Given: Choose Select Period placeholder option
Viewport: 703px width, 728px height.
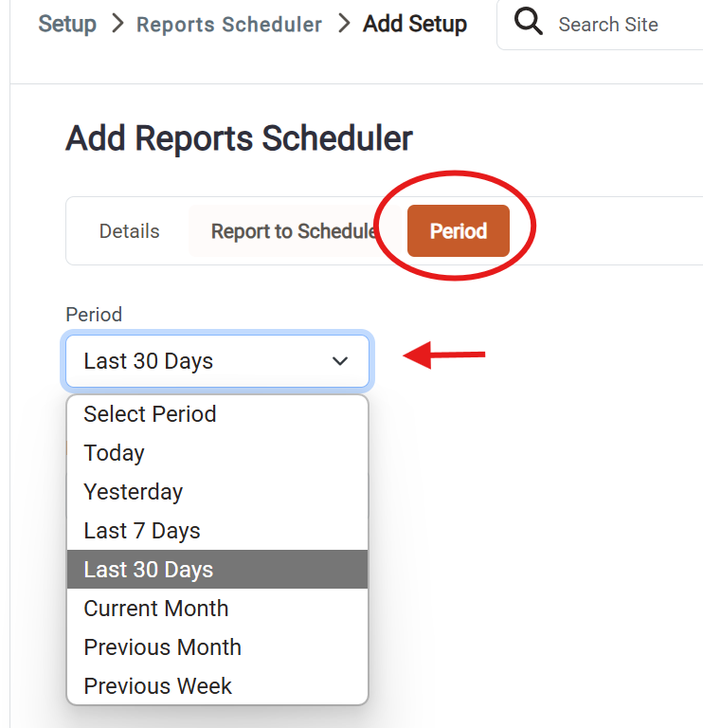Looking at the screenshot, I should (218, 413).
